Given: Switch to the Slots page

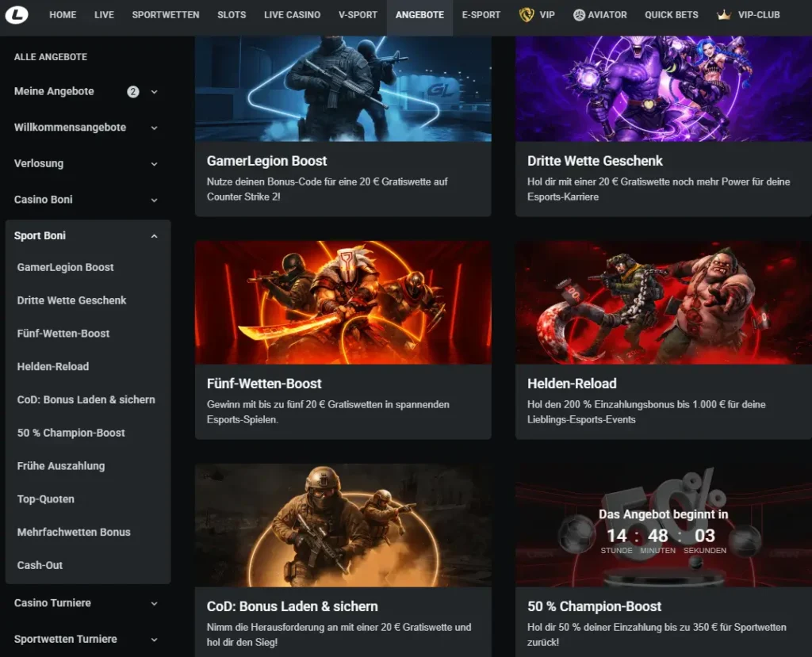Looking at the screenshot, I should point(232,15).
